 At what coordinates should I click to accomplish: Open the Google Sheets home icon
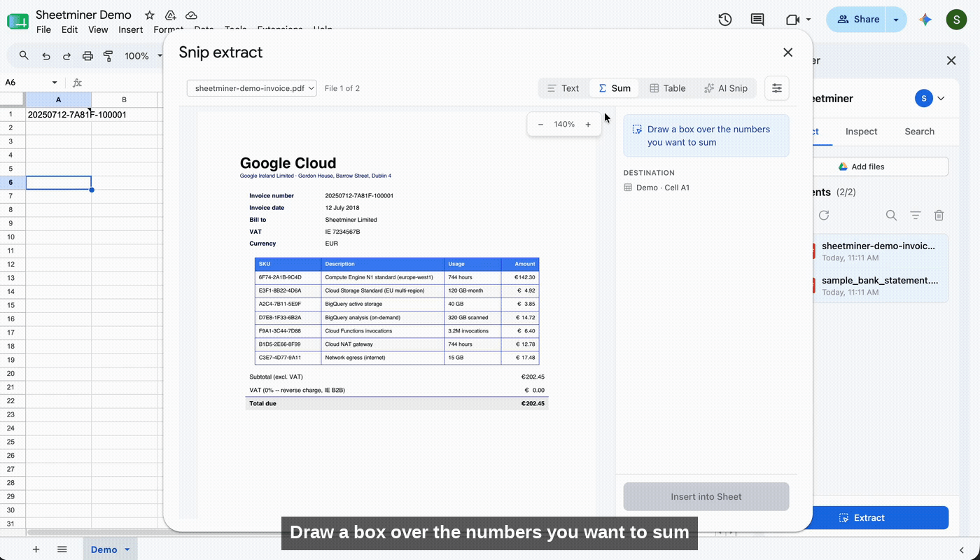[x=17, y=20]
